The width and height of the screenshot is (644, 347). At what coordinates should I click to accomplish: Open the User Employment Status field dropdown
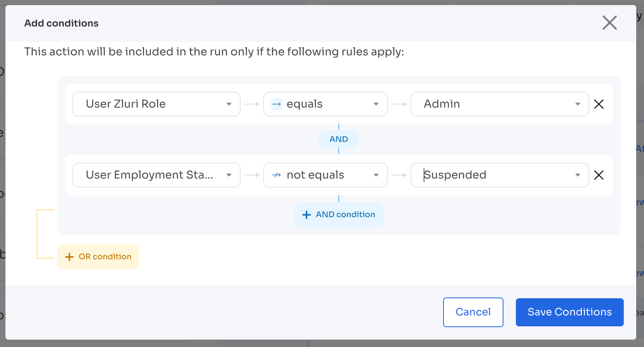pos(229,175)
